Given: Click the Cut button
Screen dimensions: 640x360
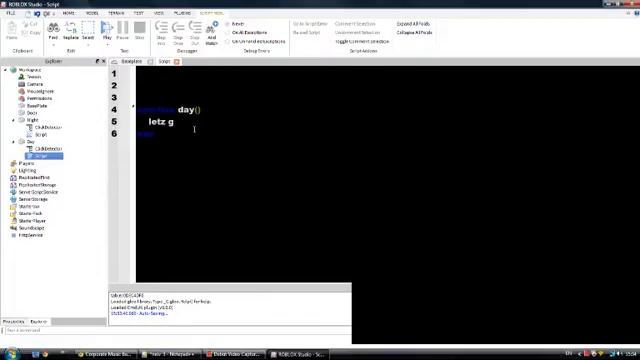Looking at the screenshot, I should click(x=31, y=24).
